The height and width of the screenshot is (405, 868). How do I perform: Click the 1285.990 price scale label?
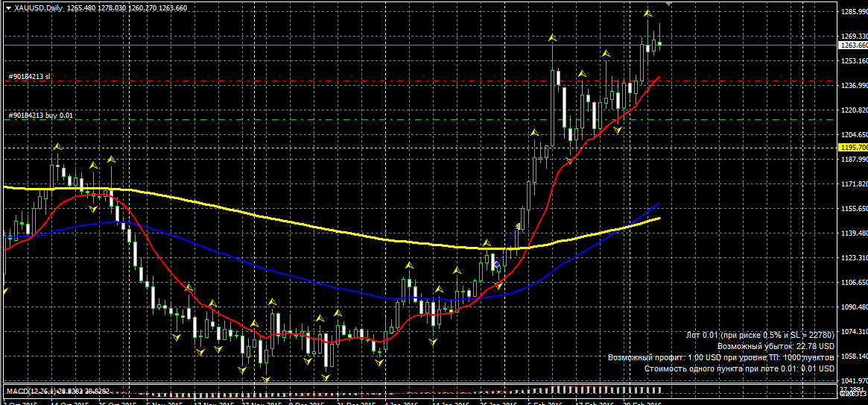coord(854,11)
